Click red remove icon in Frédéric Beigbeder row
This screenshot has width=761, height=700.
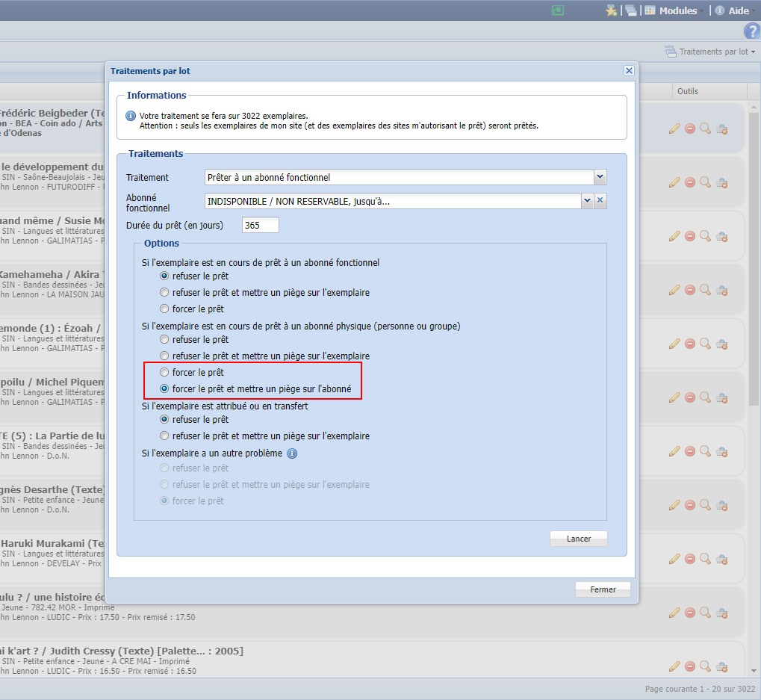(690, 128)
